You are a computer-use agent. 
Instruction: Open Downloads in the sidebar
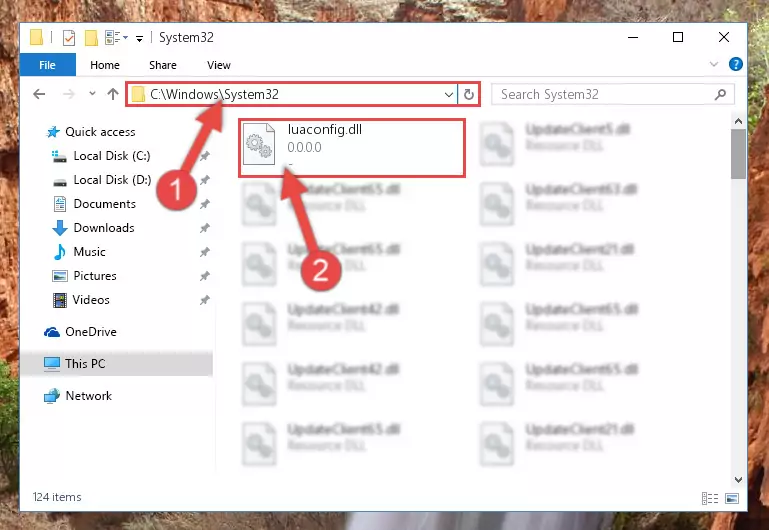[x=104, y=228]
